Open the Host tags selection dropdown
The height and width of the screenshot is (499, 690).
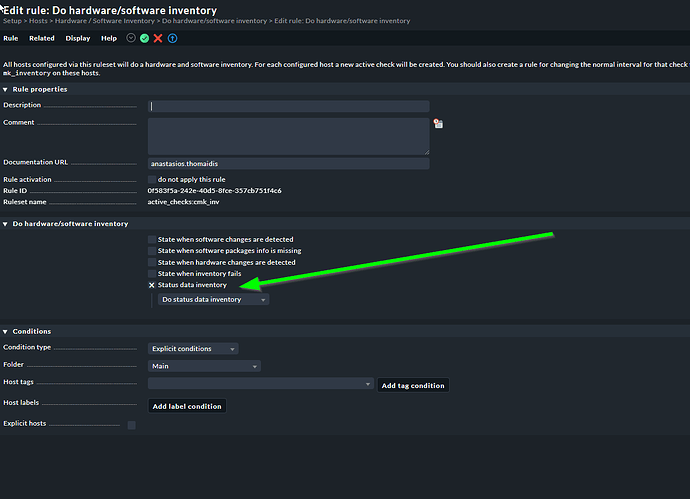click(x=260, y=383)
